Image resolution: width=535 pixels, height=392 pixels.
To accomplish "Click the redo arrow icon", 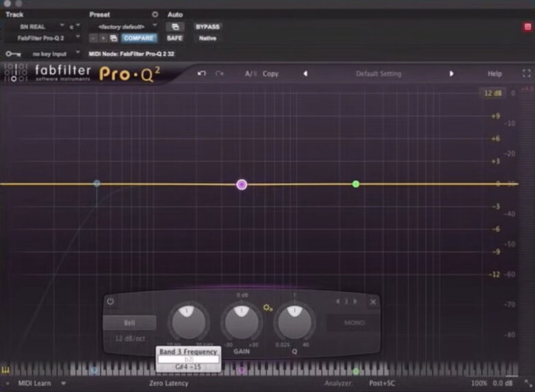I will click(x=219, y=73).
